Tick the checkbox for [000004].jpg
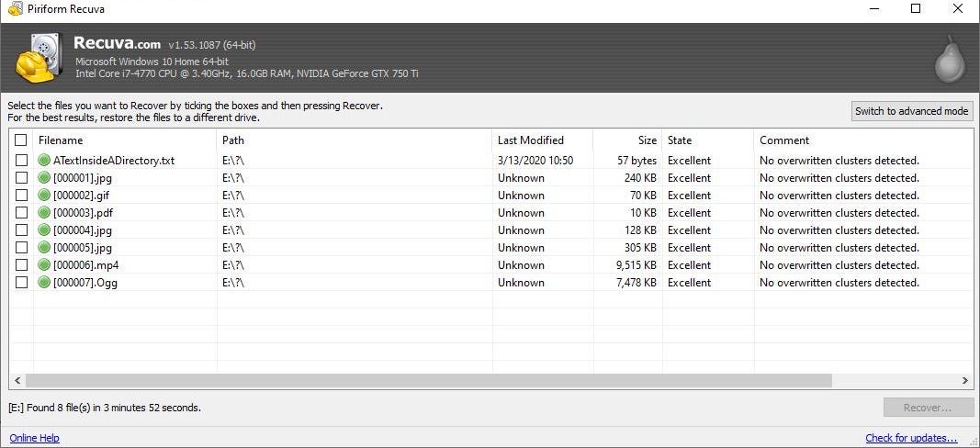This screenshot has width=980, height=448. tap(21, 230)
